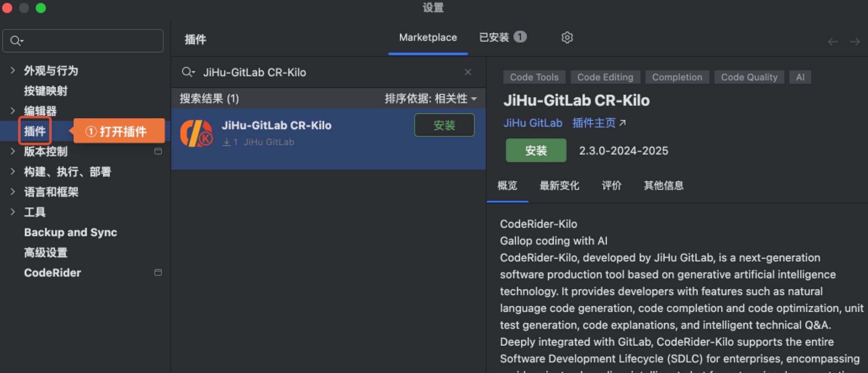This screenshot has height=373, width=868.
Task: Install the plugin from search results
Action: [444, 125]
